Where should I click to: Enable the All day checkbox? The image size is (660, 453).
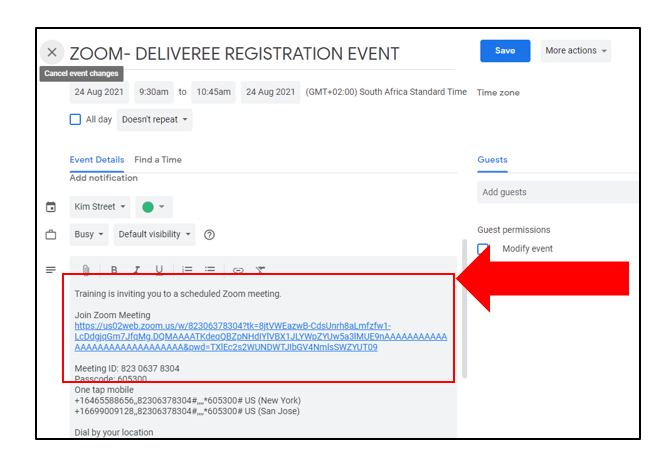pyautogui.click(x=75, y=120)
